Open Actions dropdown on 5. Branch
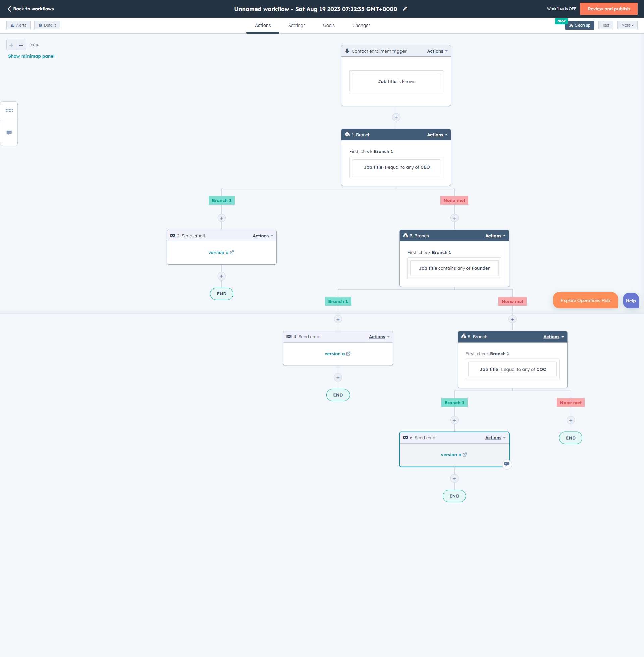This screenshot has width=644, height=657. pyautogui.click(x=553, y=336)
